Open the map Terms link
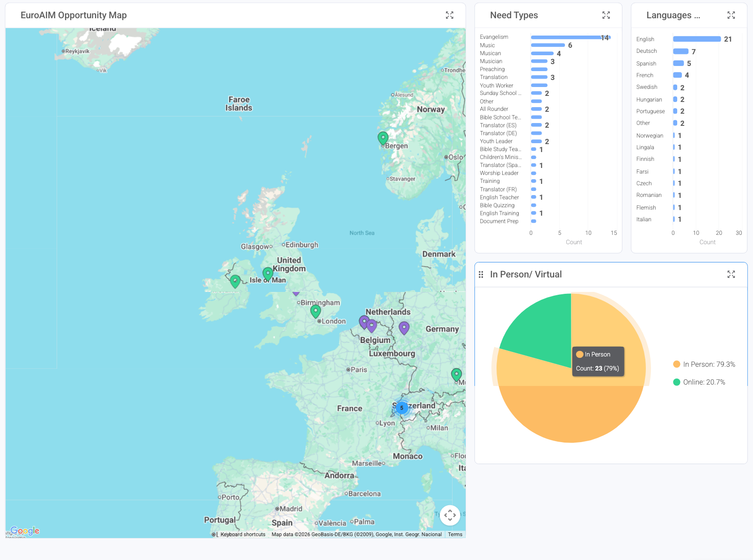The width and height of the screenshot is (753, 560). [455, 534]
